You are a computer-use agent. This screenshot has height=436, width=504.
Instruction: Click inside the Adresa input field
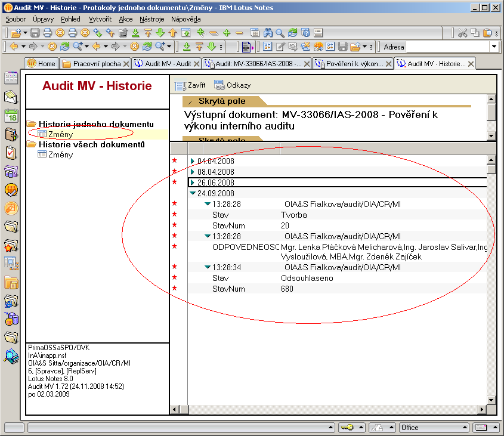tap(448, 47)
